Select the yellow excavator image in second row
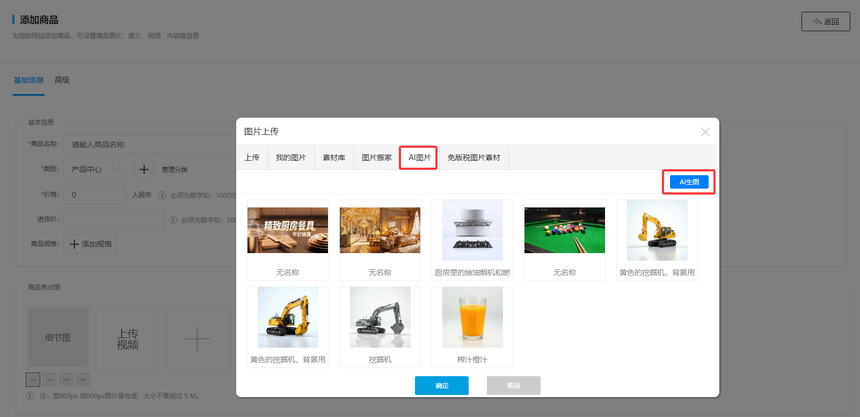The width and height of the screenshot is (860, 417). [287, 317]
